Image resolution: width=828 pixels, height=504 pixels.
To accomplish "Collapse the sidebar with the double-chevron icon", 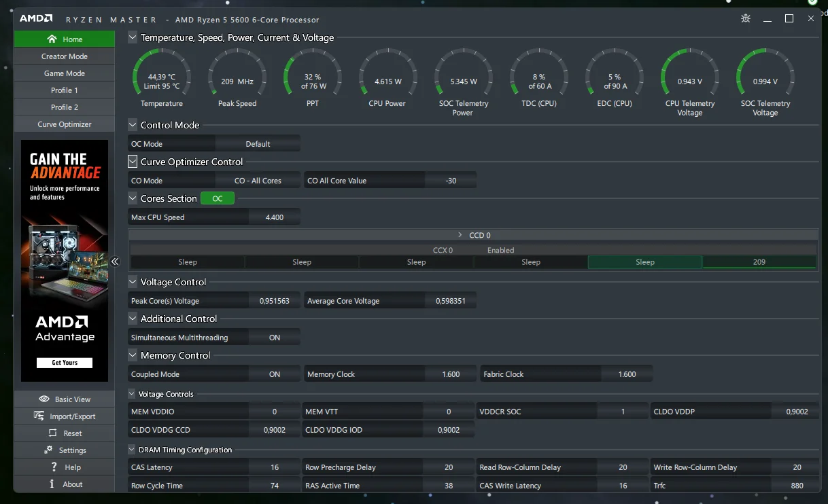I will [115, 262].
